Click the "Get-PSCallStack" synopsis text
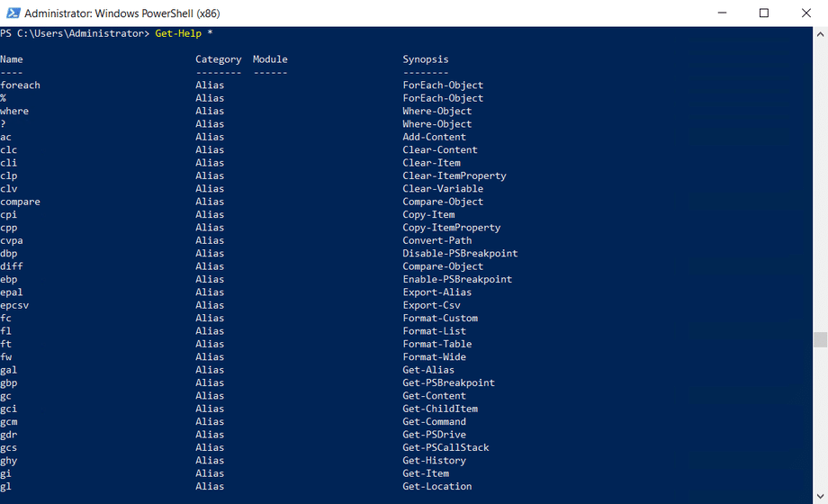Viewport: 828px width, 504px height. pyautogui.click(x=445, y=447)
